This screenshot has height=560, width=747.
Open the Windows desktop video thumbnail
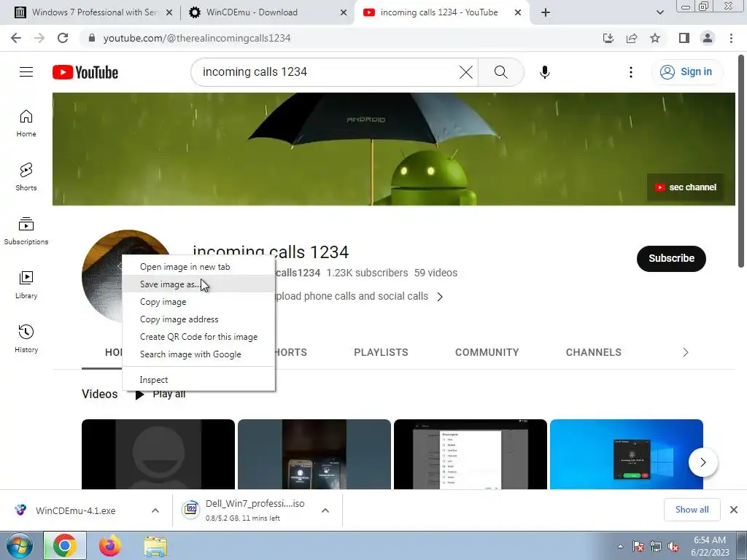pyautogui.click(x=627, y=454)
